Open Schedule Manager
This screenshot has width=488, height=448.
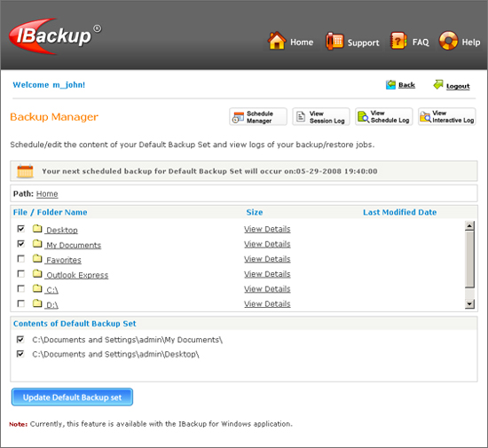point(258,117)
